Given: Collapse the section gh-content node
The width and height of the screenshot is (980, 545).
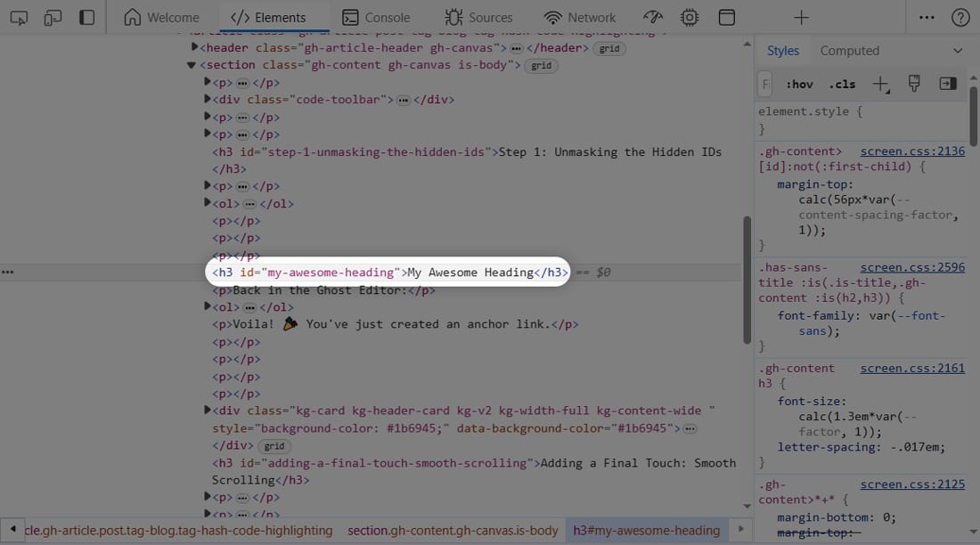Looking at the screenshot, I should tap(192, 65).
